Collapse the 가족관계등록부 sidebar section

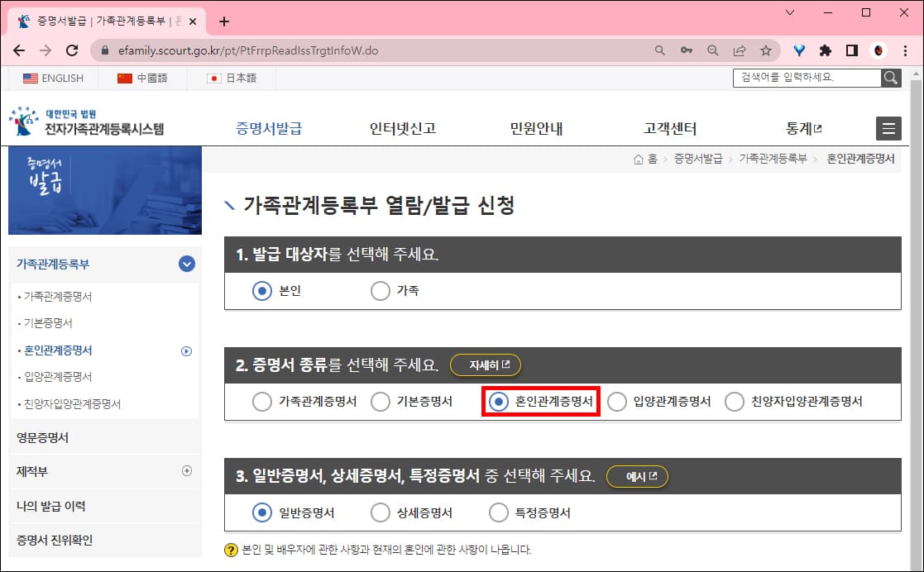tap(185, 265)
